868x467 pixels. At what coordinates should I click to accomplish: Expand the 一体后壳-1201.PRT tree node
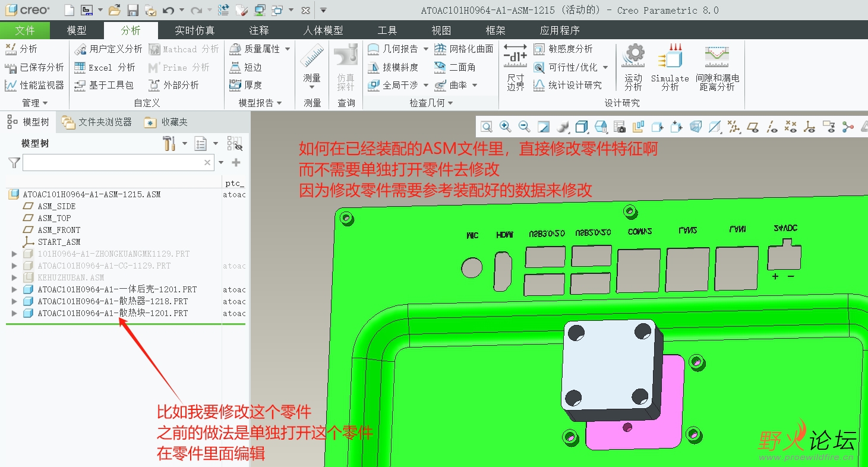coord(14,289)
